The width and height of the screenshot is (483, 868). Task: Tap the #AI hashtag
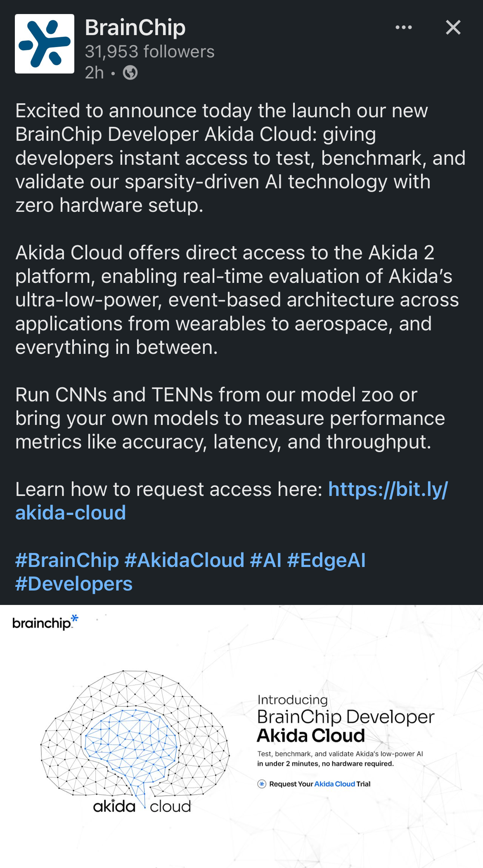pos(265,560)
